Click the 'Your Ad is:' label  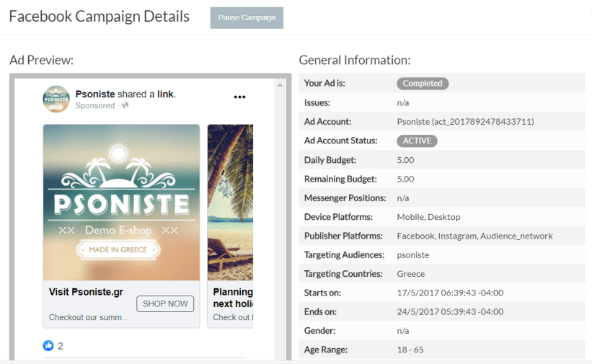coord(324,83)
